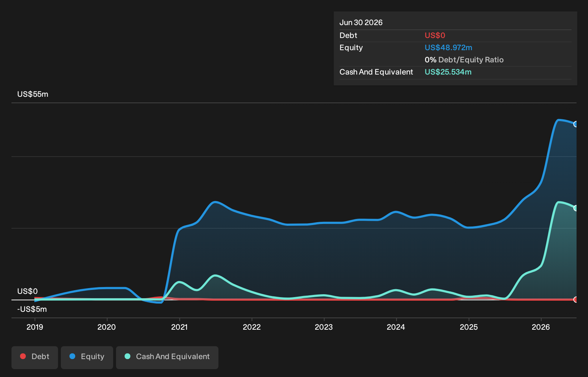Click the 2025 x-axis label

pos(469,327)
